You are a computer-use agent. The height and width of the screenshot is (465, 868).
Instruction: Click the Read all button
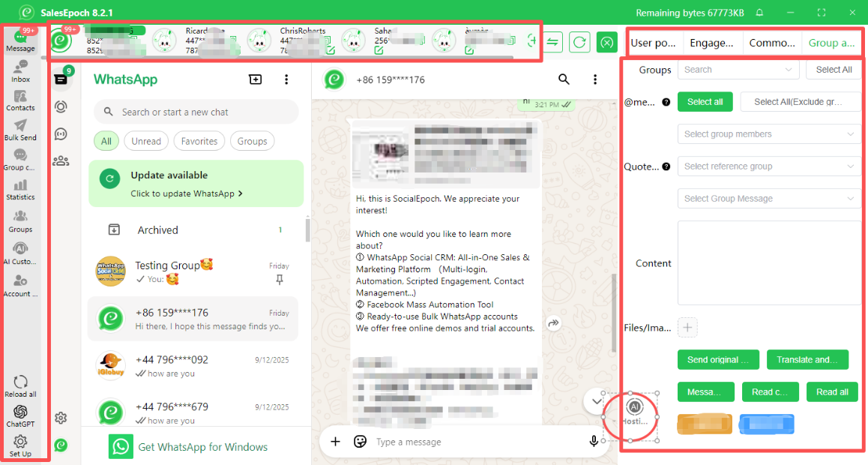tap(833, 392)
